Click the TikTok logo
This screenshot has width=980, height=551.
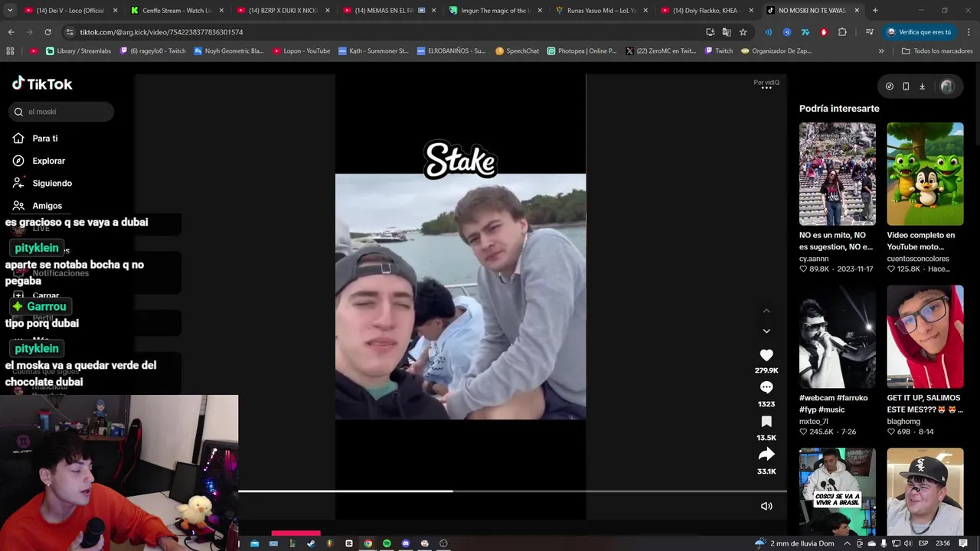pyautogui.click(x=42, y=83)
